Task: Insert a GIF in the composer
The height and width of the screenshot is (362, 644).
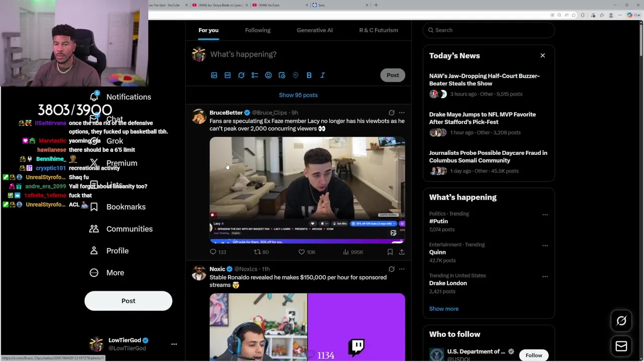Action: pos(227,75)
